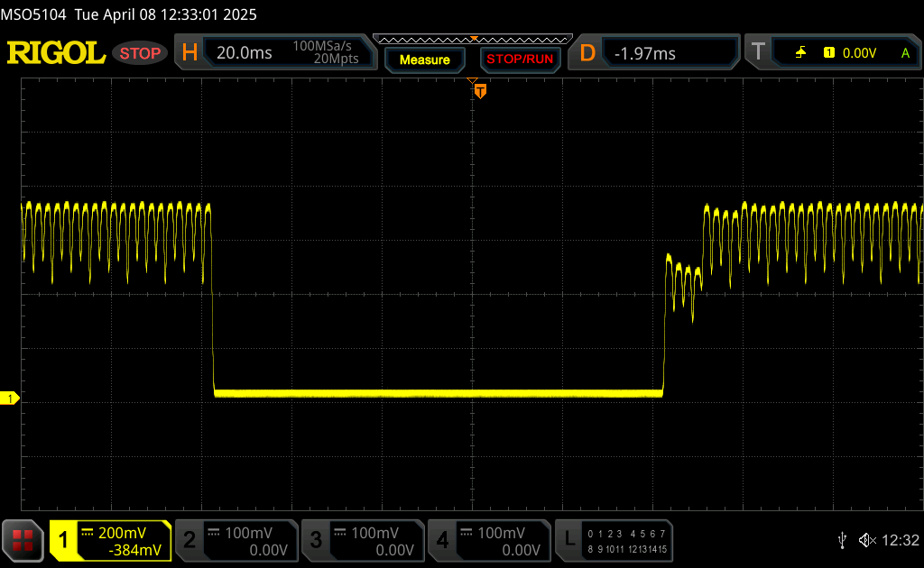Click the trigger rising-edge type icon
The width and height of the screenshot is (924, 568).
click(x=800, y=53)
